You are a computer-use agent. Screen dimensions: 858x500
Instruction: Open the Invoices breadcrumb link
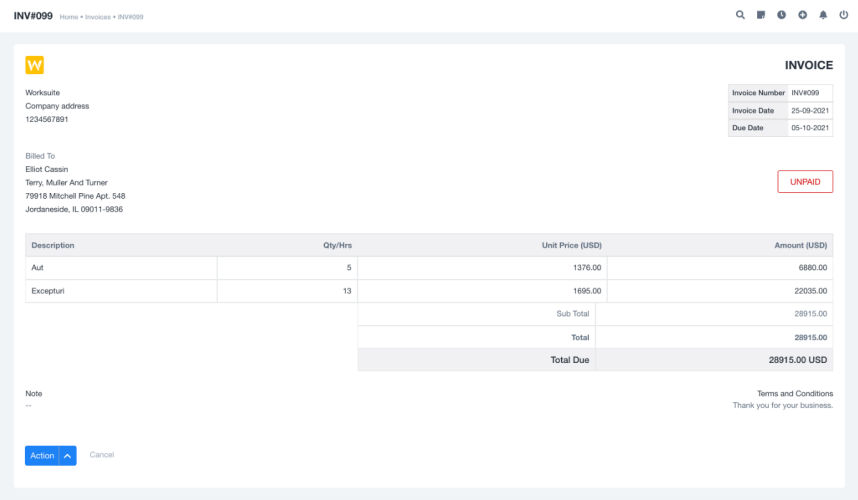pos(98,17)
